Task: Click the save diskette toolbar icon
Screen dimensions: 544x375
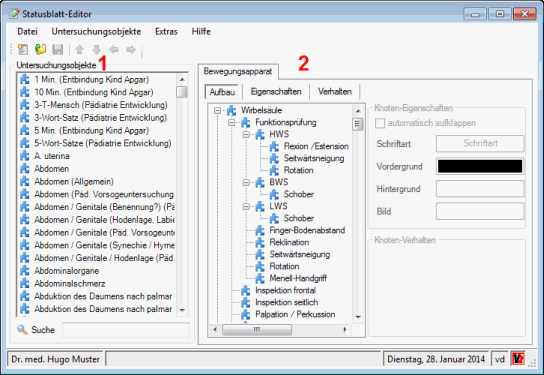Action: [x=58, y=49]
